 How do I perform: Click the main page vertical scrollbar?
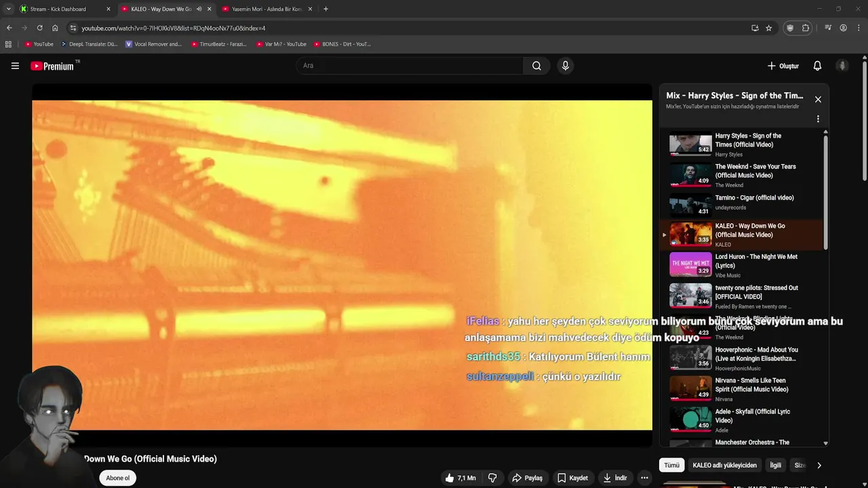(x=865, y=122)
